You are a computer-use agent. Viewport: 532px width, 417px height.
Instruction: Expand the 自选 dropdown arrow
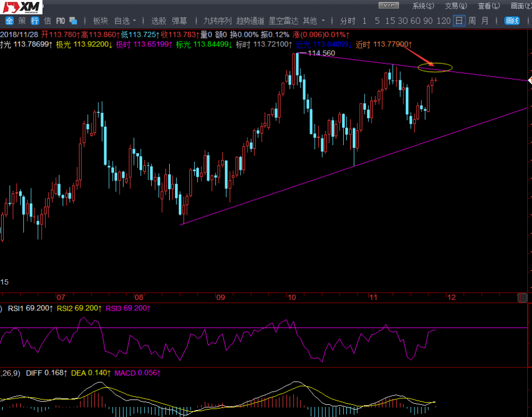point(135,21)
